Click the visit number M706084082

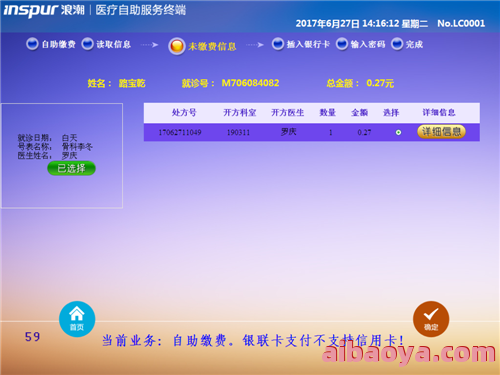click(x=250, y=83)
